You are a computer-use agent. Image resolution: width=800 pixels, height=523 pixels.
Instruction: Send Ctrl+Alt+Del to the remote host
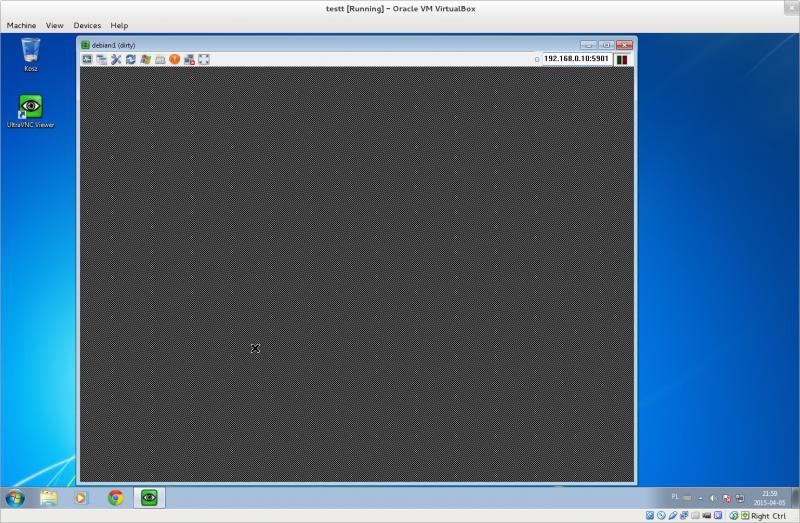[x=87, y=59]
